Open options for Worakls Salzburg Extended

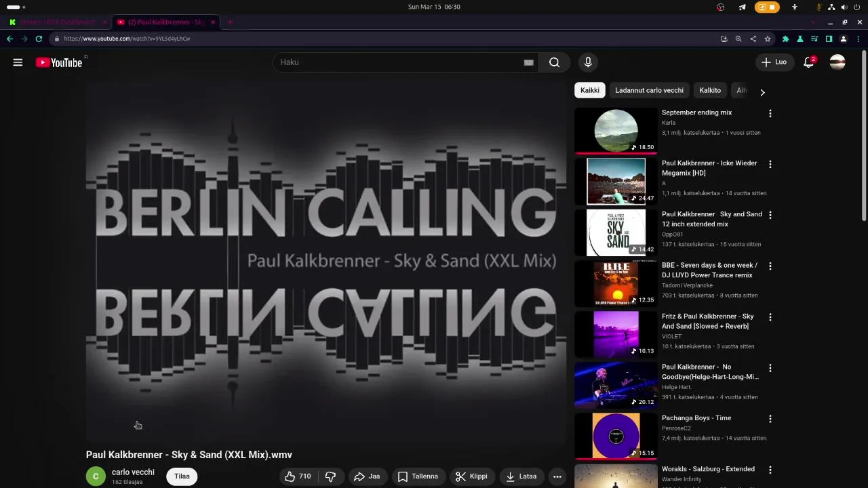point(770,470)
